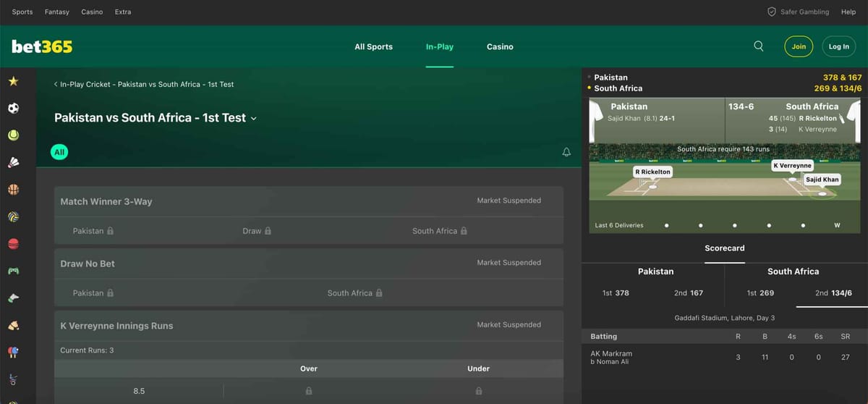This screenshot has width=868, height=404.
Task: Select the Esports gamepad sidebar icon
Action: tap(13, 271)
